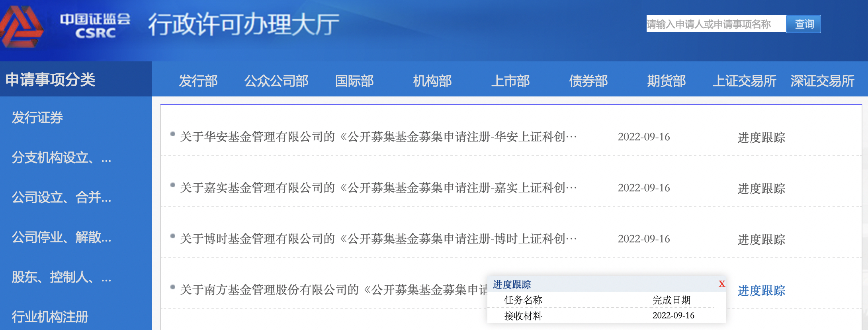Go to the 机构部 tab
Screen dimensions: 868x330
pos(432,81)
